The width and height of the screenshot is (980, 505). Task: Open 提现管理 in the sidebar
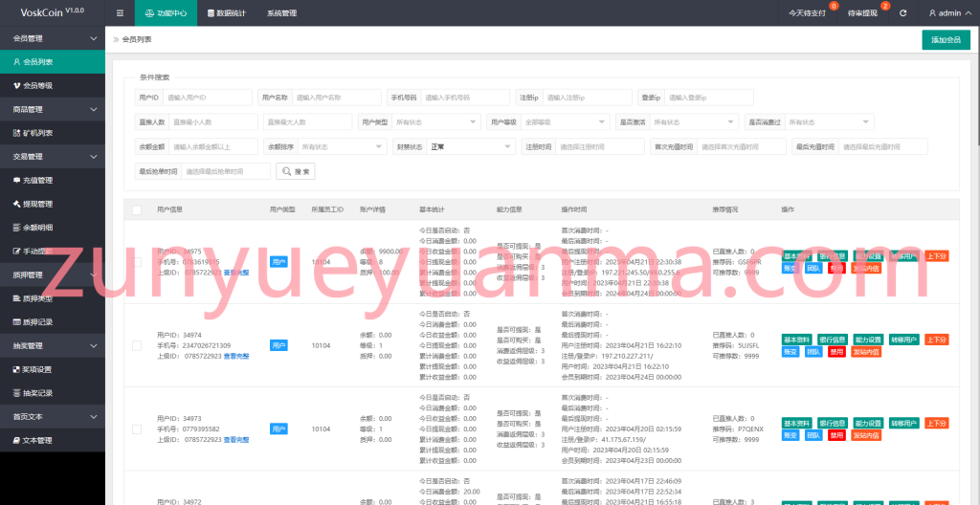tap(53, 204)
